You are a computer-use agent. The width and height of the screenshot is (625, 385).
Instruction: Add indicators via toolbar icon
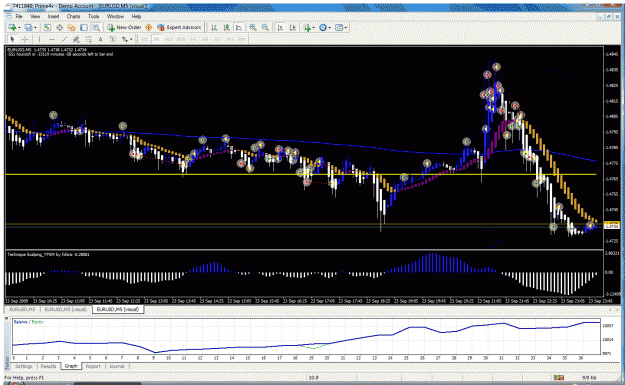tap(307, 28)
